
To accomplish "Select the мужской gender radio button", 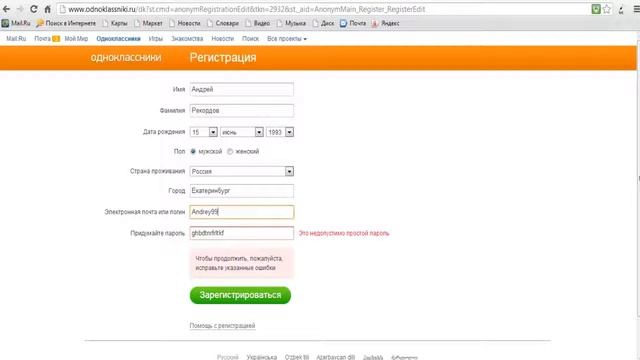I will [x=193, y=151].
